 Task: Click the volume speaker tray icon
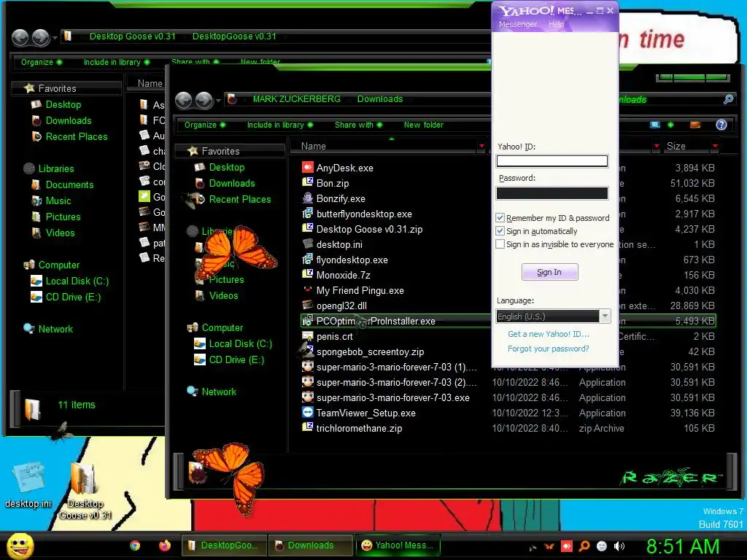[619, 546]
